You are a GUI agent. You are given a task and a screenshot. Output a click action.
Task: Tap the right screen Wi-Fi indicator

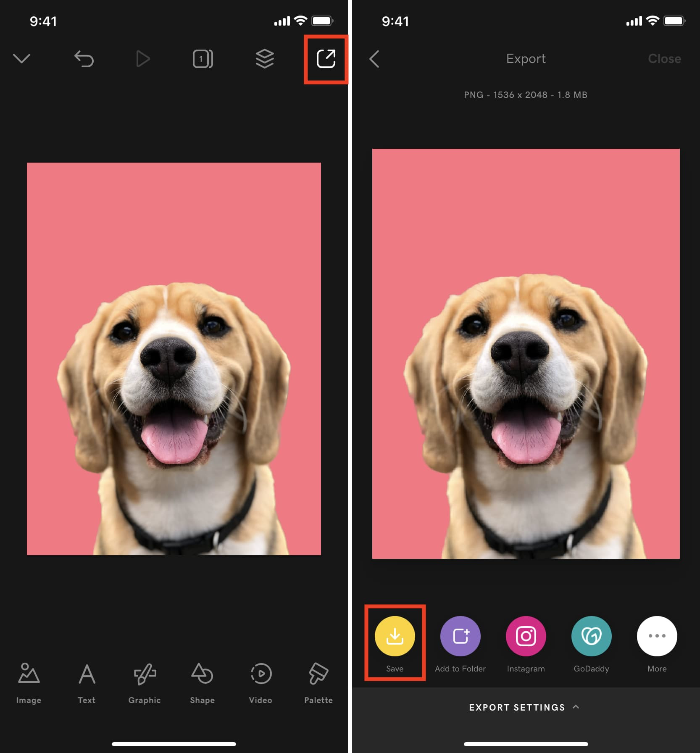652,21
